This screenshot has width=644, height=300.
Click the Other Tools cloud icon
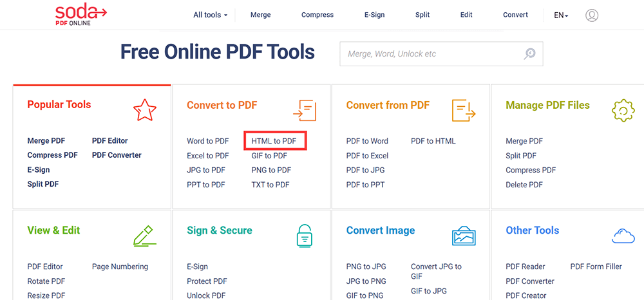pyautogui.click(x=623, y=236)
